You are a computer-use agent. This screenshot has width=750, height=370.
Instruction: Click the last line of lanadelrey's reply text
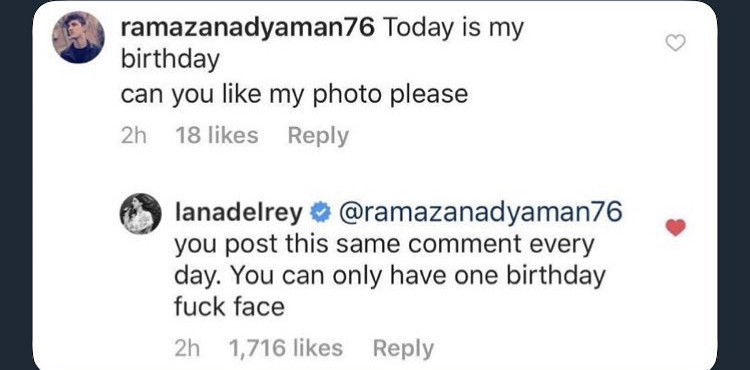pyautogui.click(x=229, y=306)
